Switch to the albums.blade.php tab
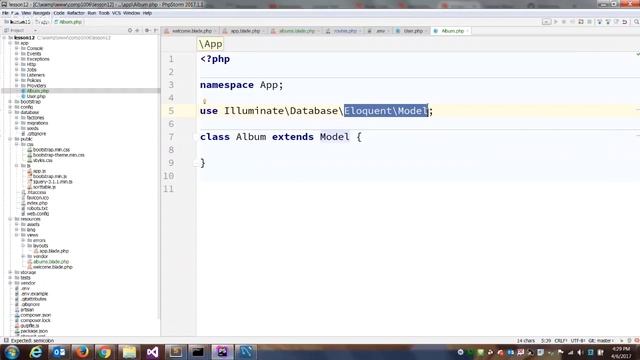 click(x=296, y=31)
